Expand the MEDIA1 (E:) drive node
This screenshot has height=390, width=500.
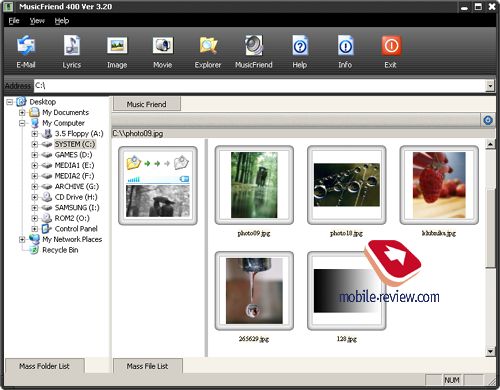(34, 166)
